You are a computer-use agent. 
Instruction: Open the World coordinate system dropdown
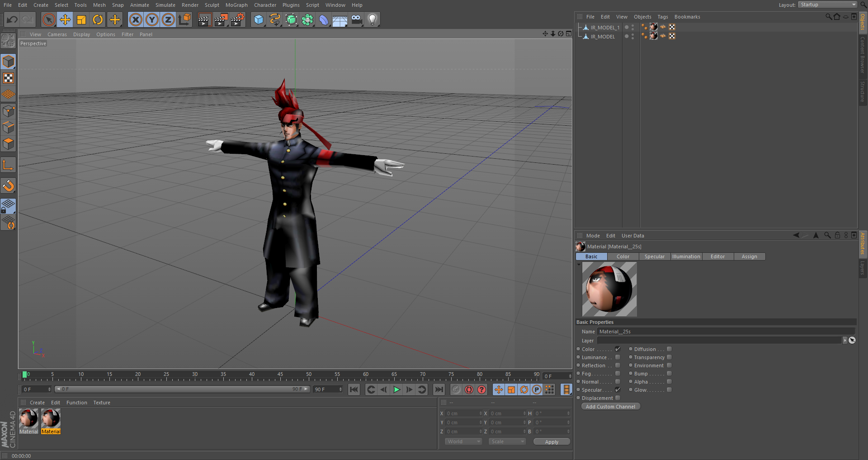(463, 441)
